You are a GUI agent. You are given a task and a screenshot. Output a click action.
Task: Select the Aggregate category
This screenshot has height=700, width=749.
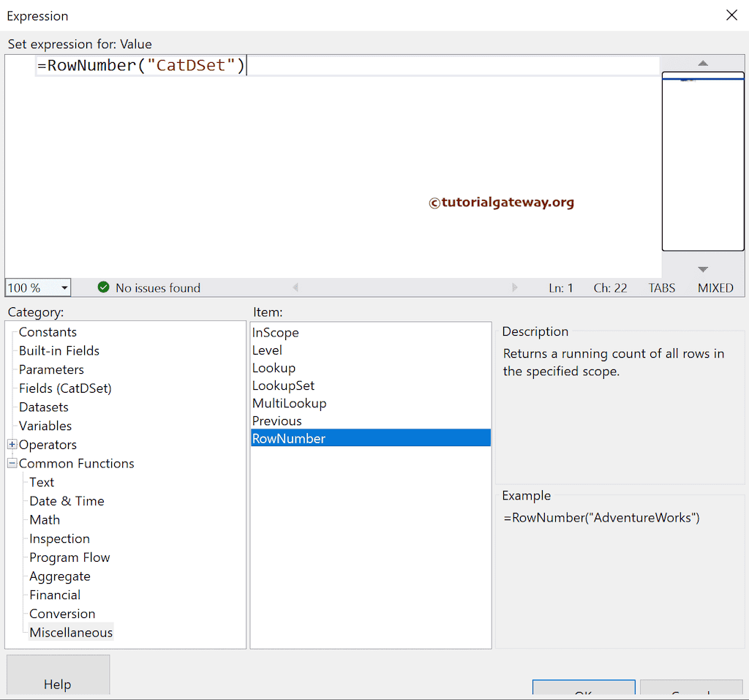point(60,576)
